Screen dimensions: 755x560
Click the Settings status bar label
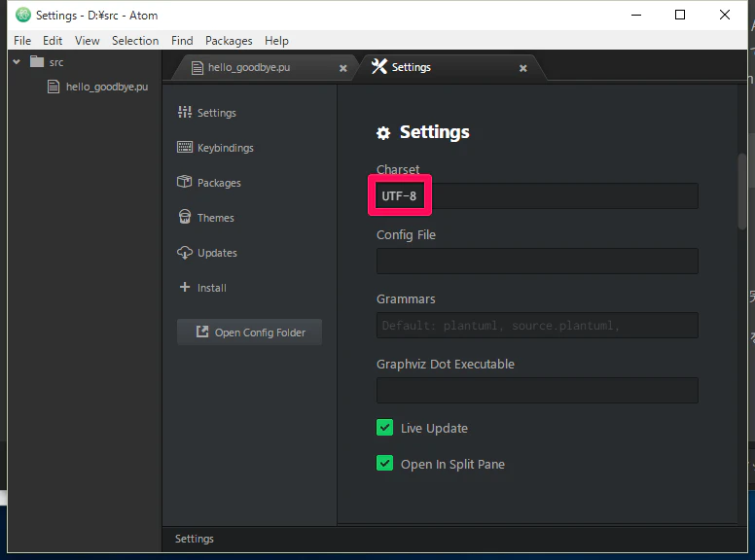pyautogui.click(x=194, y=539)
